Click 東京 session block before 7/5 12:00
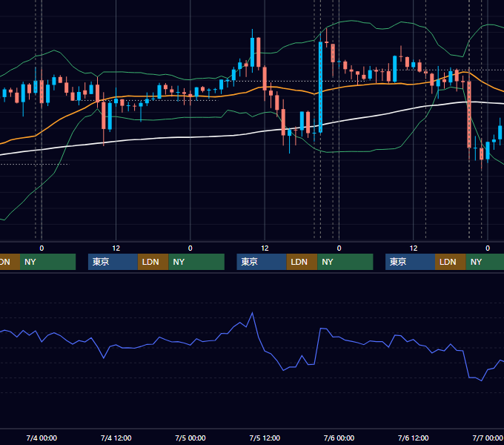 tap(262, 262)
